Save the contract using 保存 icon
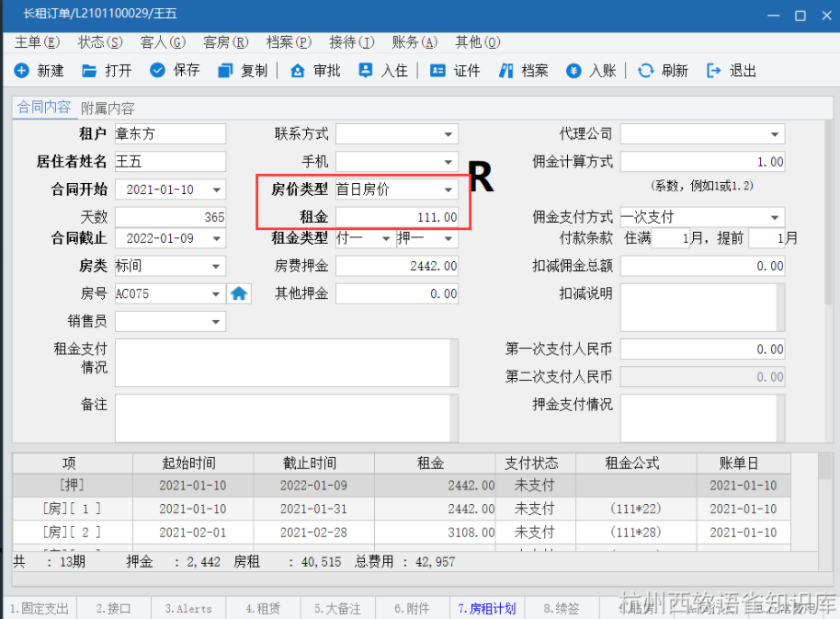The image size is (840, 619). (x=157, y=71)
